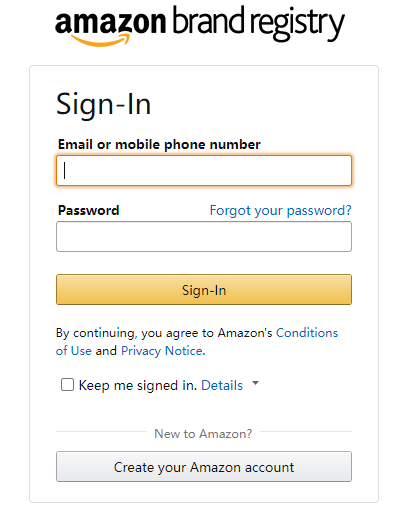The height and width of the screenshot is (517, 402).
Task: Open the Forgot your password link
Action: [x=280, y=211]
